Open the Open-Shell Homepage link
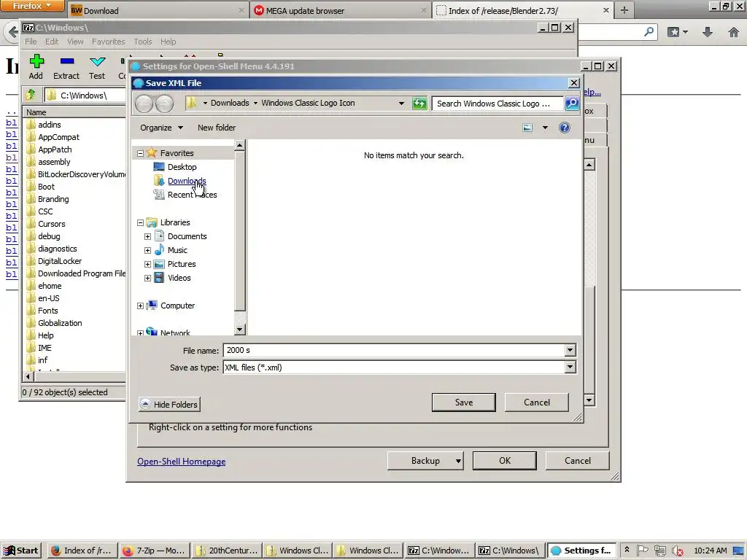Viewport: 747px width, 560px height. 182,462
